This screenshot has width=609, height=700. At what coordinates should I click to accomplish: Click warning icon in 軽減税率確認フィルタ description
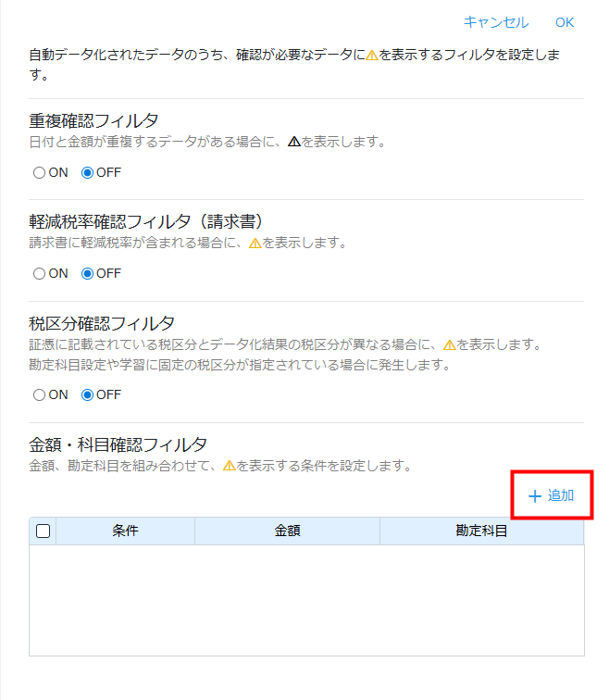(255, 244)
